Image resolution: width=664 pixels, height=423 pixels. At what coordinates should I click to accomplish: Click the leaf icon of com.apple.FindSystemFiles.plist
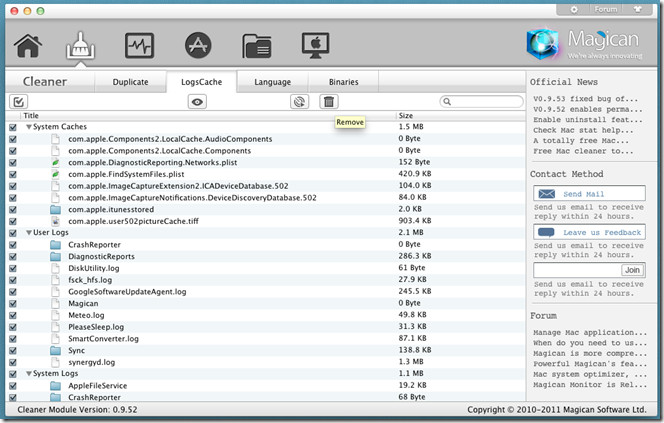(x=55, y=174)
